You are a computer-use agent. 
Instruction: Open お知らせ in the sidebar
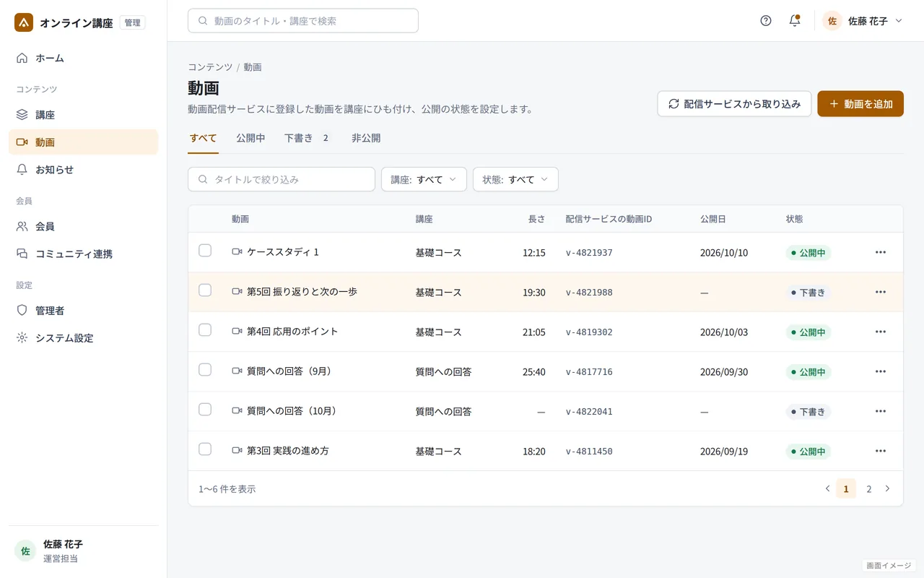[84, 170]
